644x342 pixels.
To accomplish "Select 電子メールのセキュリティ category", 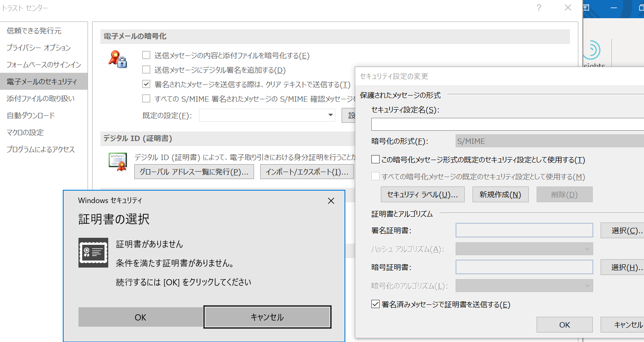I will (44, 81).
